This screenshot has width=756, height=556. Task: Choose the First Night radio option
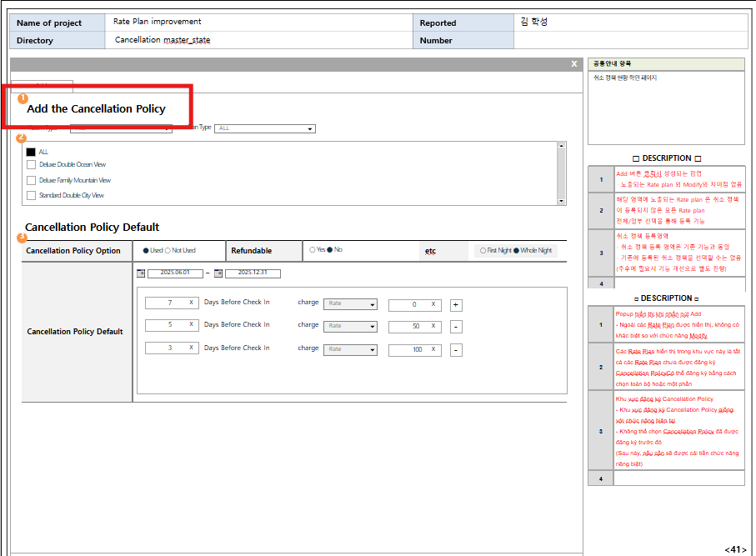pos(483,250)
